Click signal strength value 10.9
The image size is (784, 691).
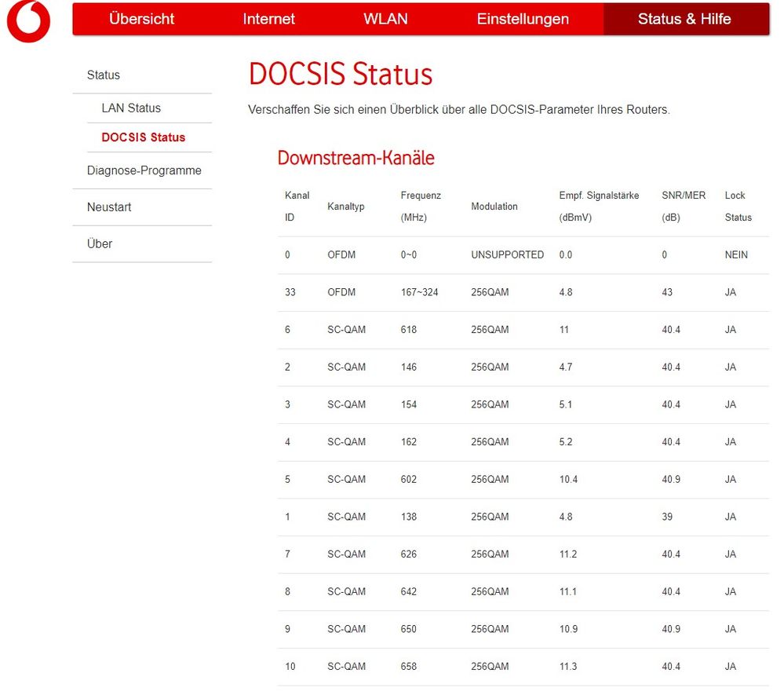(568, 630)
